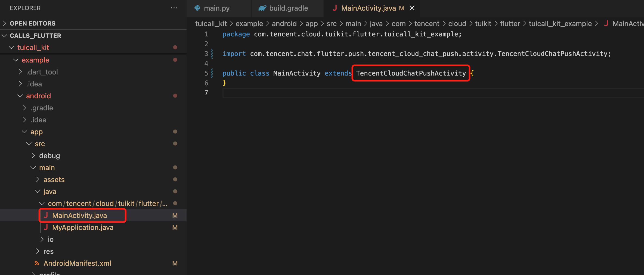This screenshot has width=644, height=275.
Task: Click Java icon next to MainActivity.java in tree
Action: (x=46, y=215)
